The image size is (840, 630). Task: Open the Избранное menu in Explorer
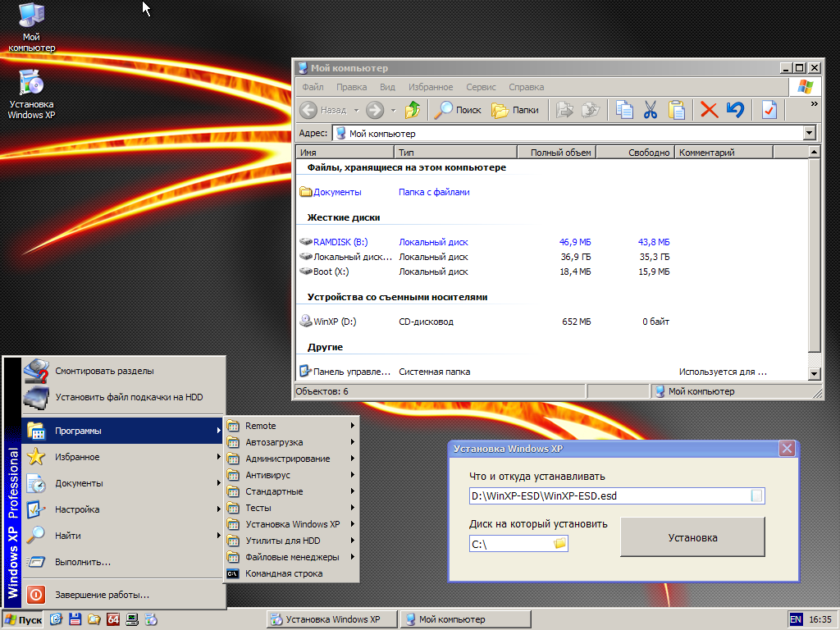[431, 87]
